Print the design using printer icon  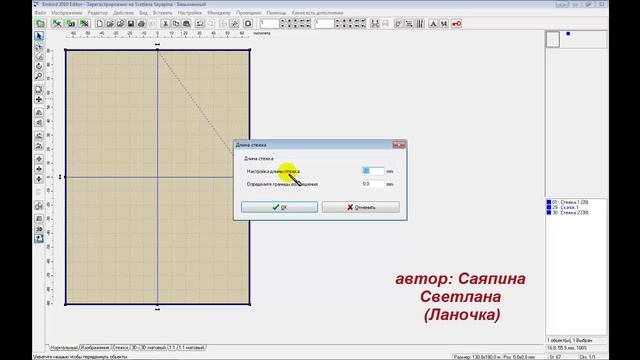pos(141,24)
